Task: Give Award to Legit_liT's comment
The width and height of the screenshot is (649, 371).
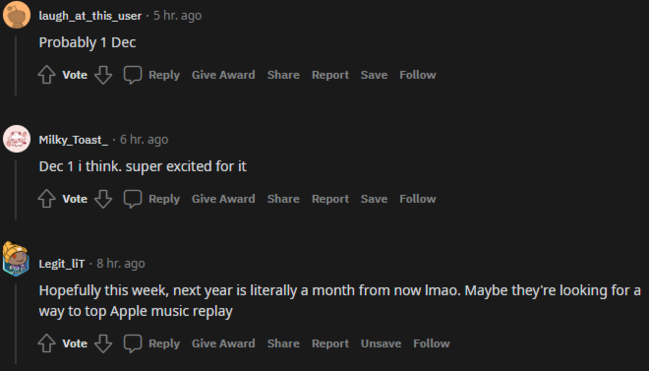Action: (x=224, y=343)
